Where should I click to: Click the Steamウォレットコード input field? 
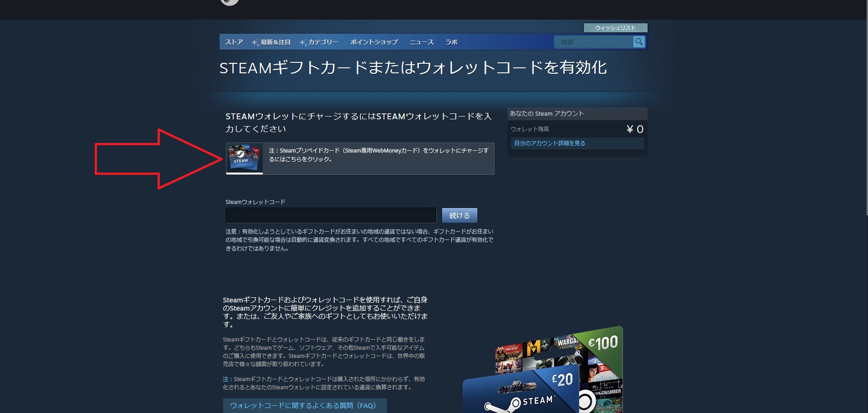(x=331, y=215)
